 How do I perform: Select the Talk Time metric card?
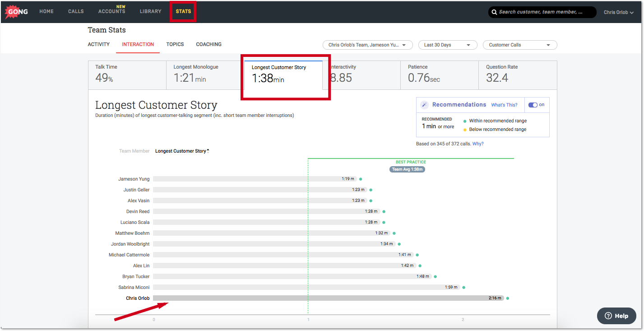[x=127, y=75]
